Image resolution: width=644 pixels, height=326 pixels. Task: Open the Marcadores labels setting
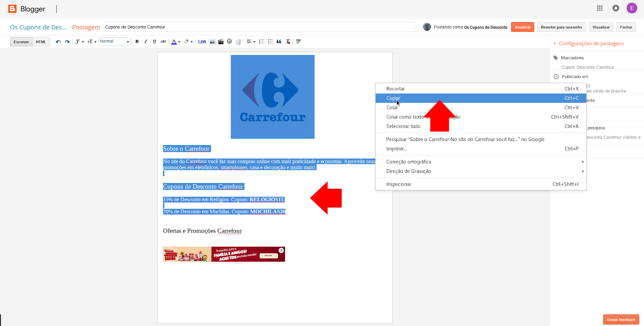(572, 58)
